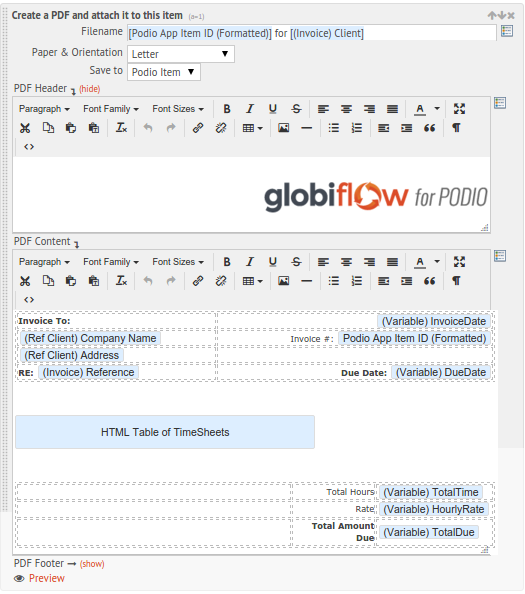The height and width of the screenshot is (594, 525).
Task: Remove link in PDF Header toolbar
Action: coord(221,128)
